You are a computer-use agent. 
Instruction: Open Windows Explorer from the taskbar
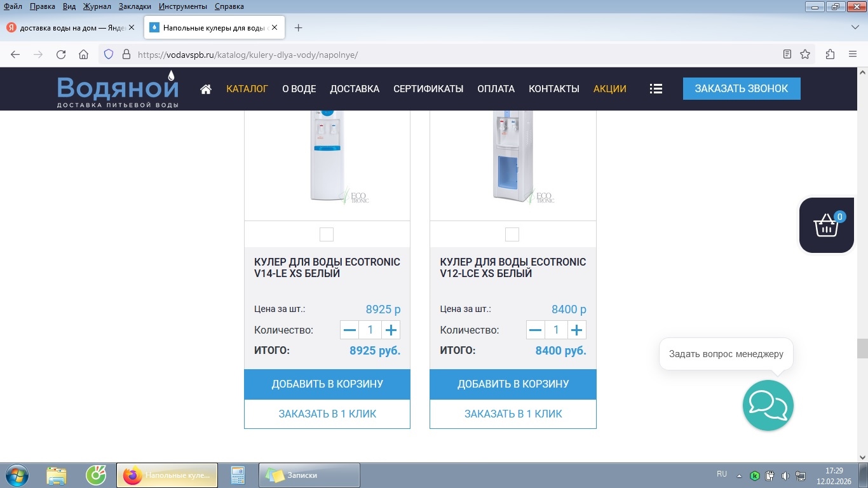[57, 475]
